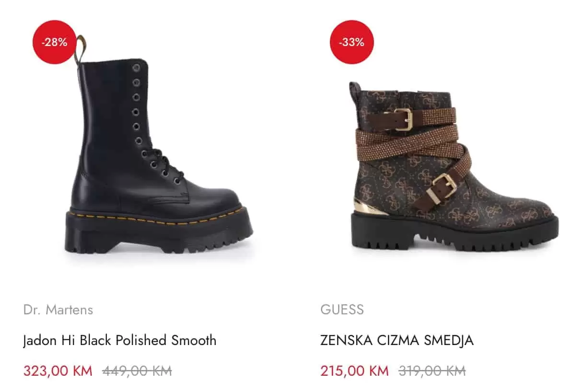Click the GUESS brand name label
This screenshot has height=392, width=583.
click(341, 310)
